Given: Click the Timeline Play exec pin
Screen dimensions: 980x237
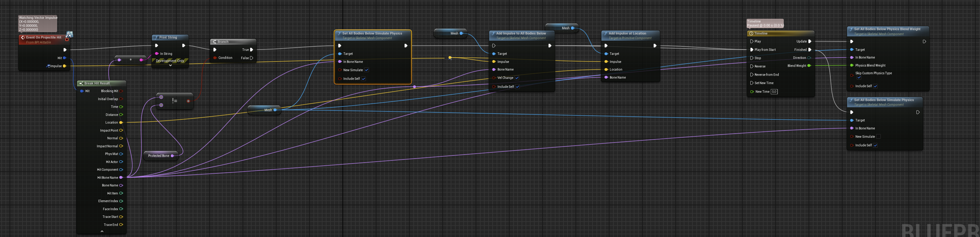Looking at the screenshot, I should [752, 42].
